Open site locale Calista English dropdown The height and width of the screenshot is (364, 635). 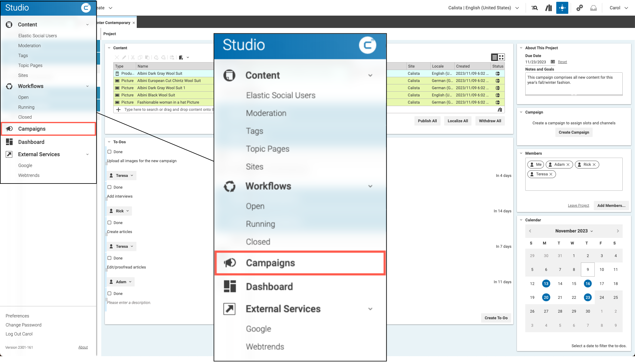pyautogui.click(x=483, y=8)
